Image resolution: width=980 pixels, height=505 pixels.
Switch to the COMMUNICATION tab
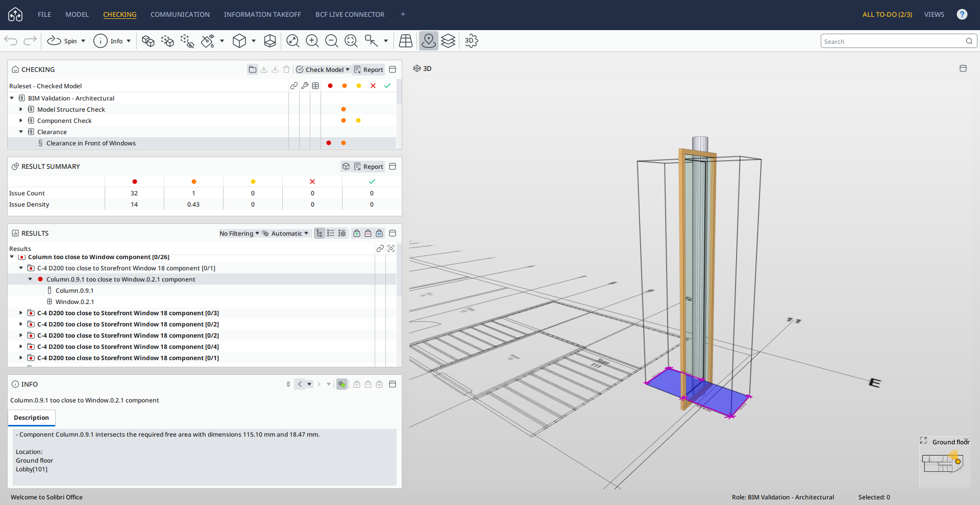point(180,14)
